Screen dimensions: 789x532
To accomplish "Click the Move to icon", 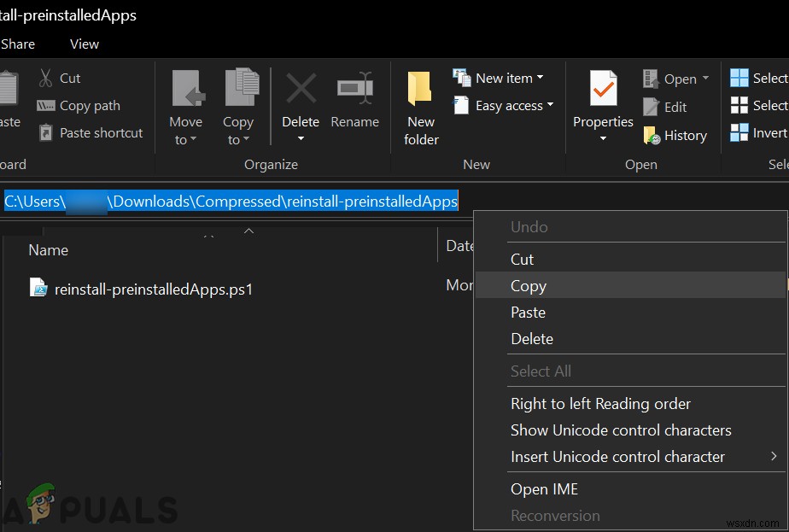I will (x=188, y=89).
